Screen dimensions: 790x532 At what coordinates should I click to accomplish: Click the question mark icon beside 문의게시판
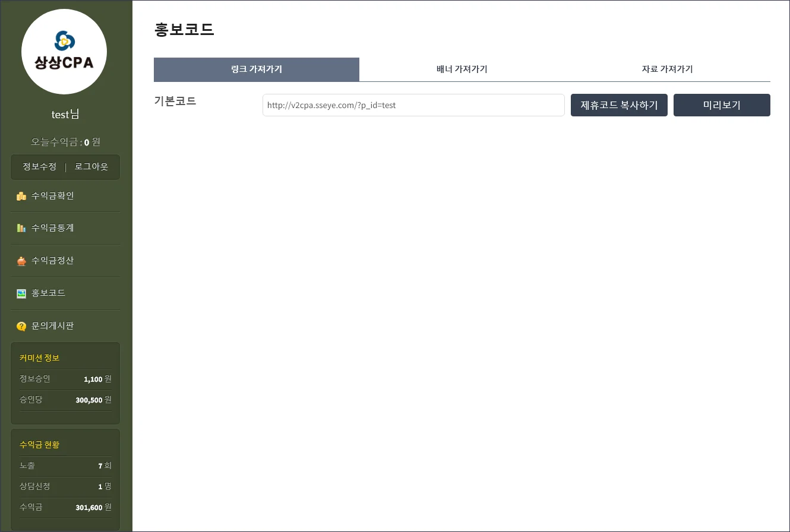(x=21, y=326)
